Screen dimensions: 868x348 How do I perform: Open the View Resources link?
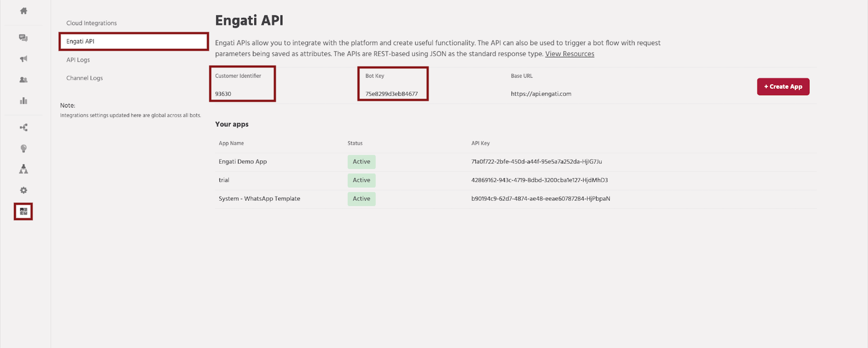coord(569,54)
